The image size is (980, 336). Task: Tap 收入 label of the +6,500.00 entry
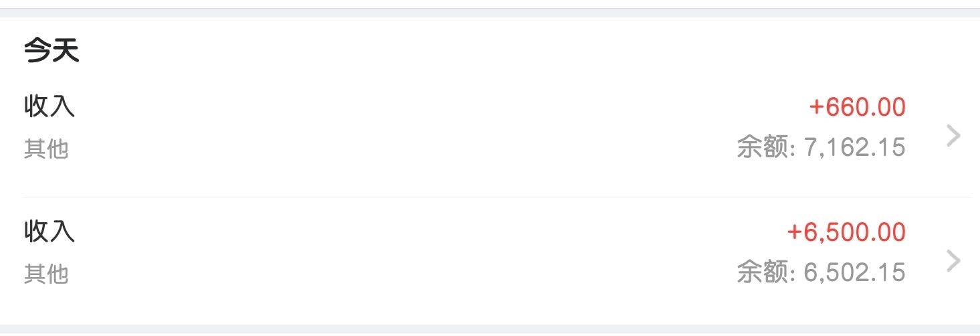pos(49,232)
